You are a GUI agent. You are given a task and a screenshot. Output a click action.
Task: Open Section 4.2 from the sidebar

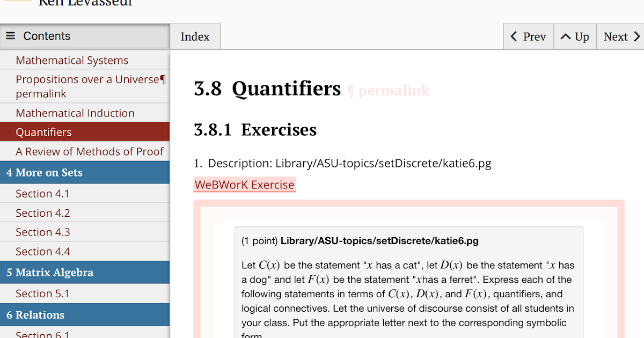pos(43,212)
